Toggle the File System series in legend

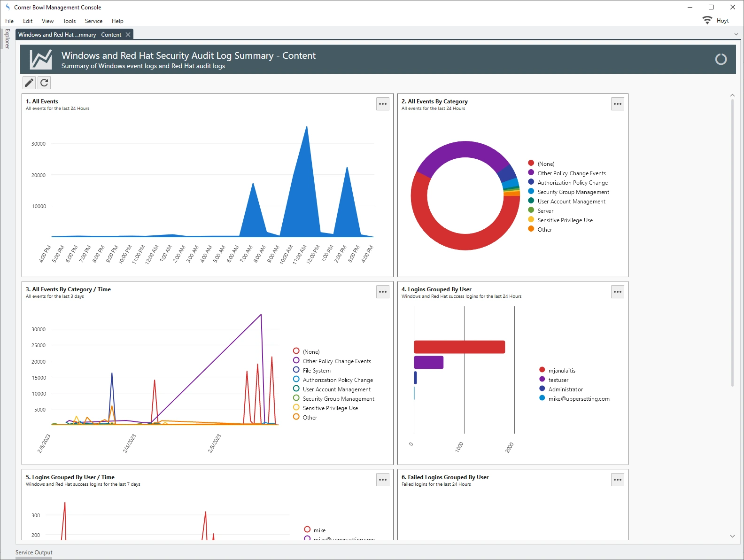(x=316, y=371)
